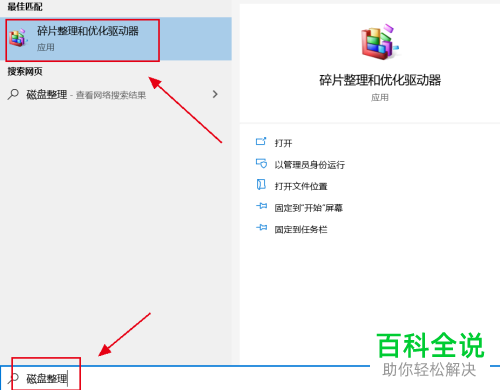Click the shield icon for run as administrator
This screenshot has width=500, height=390.
[261, 163]
